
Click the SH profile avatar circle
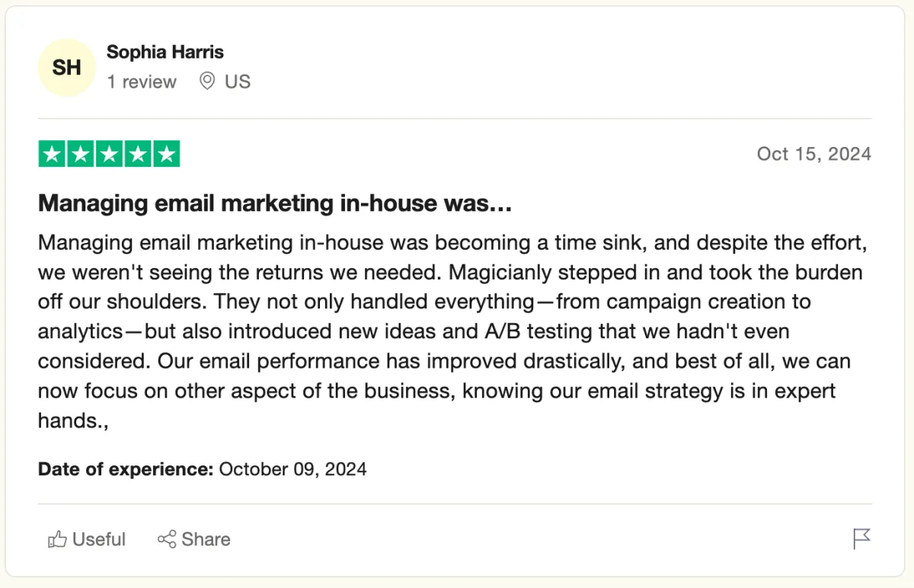click(67, 68)
